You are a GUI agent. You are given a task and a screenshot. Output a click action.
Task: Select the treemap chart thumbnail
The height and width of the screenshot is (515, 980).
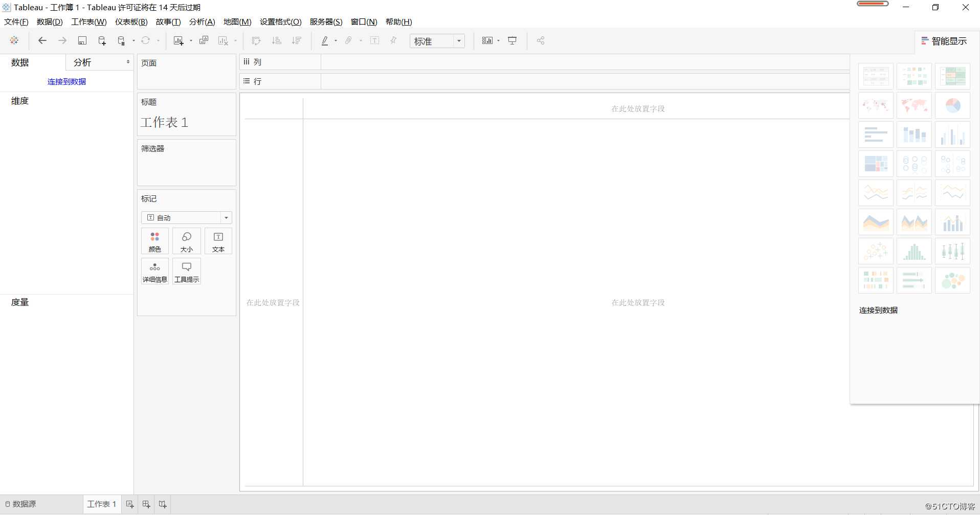876,164
